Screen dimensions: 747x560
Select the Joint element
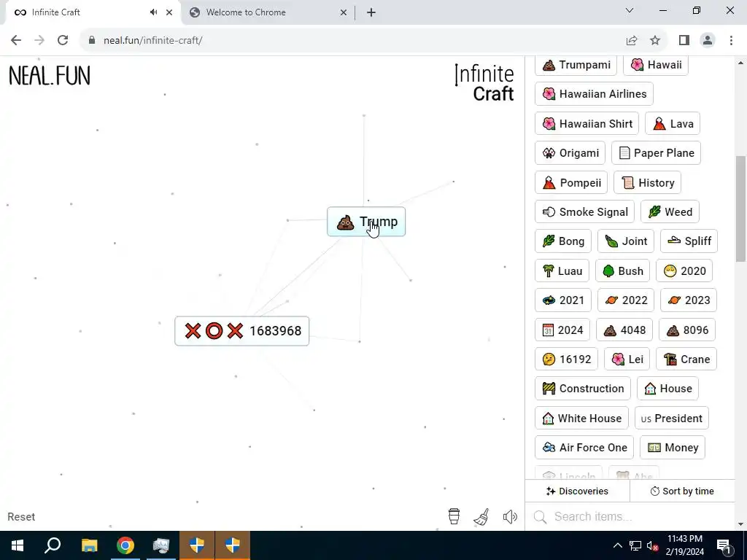click(626, 241)
